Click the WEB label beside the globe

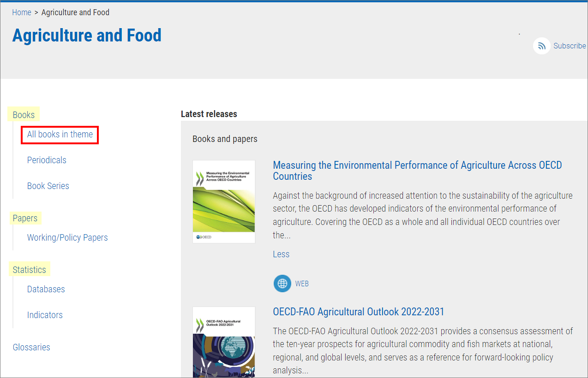point(302,283)
